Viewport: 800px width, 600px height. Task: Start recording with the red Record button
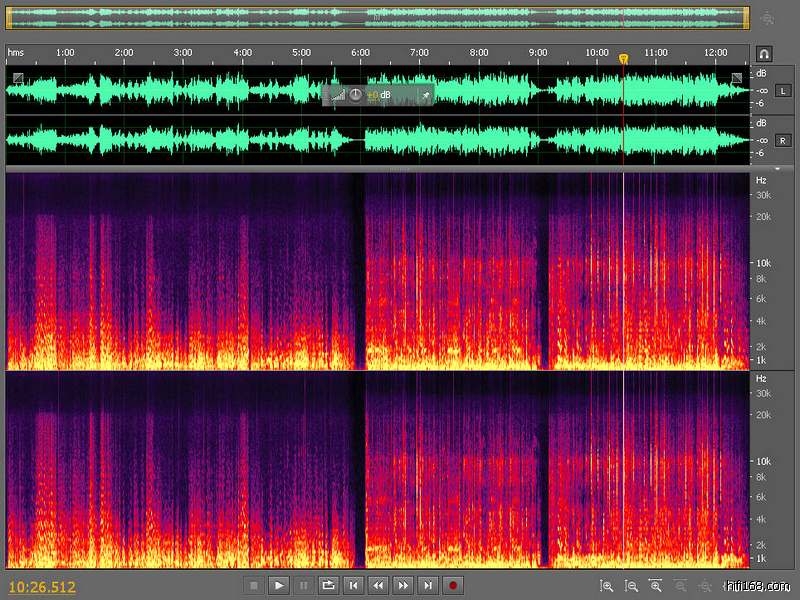pos(453,585)
